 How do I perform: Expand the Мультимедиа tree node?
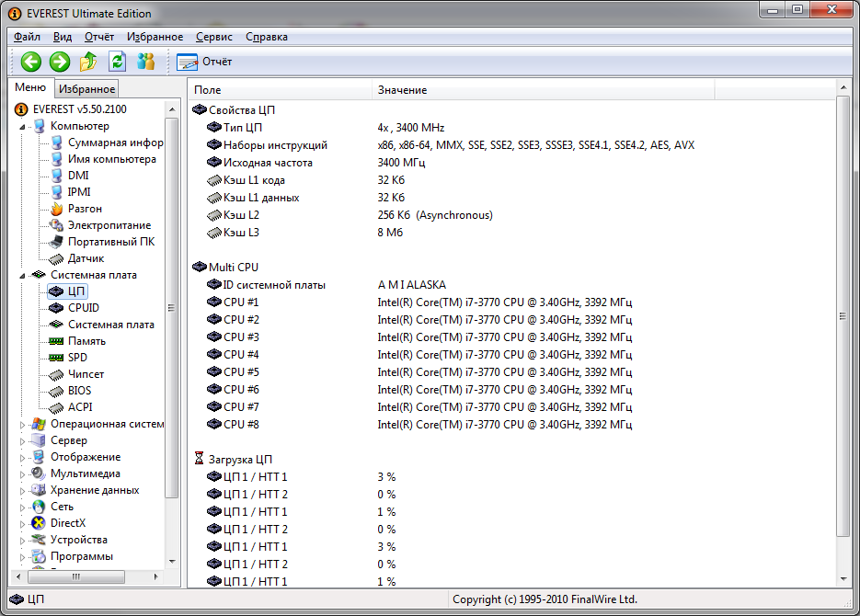[22, 474]
